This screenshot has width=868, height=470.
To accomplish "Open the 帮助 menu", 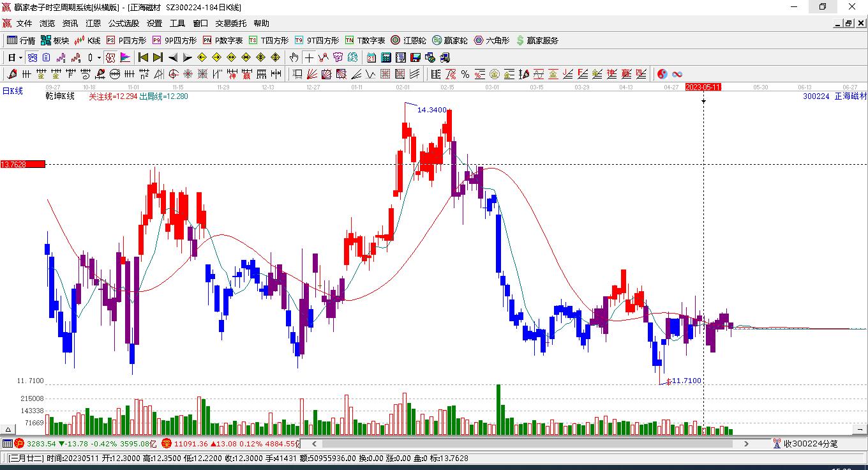I will (x=262, y=24).
